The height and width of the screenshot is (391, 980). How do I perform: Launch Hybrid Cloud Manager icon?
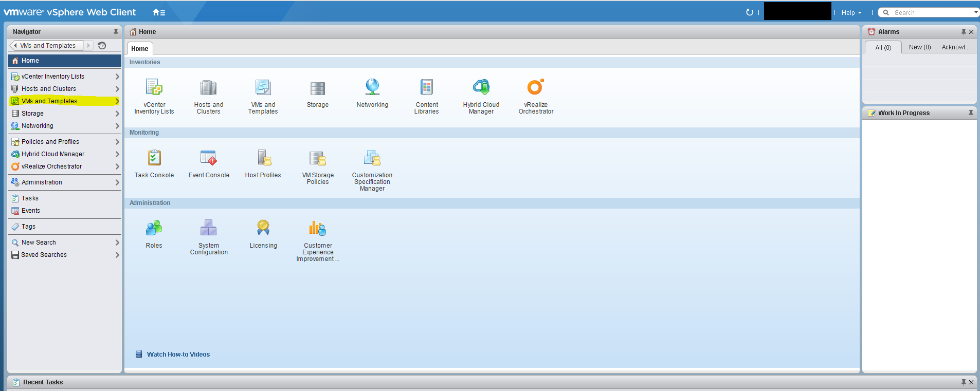(481, 87)
